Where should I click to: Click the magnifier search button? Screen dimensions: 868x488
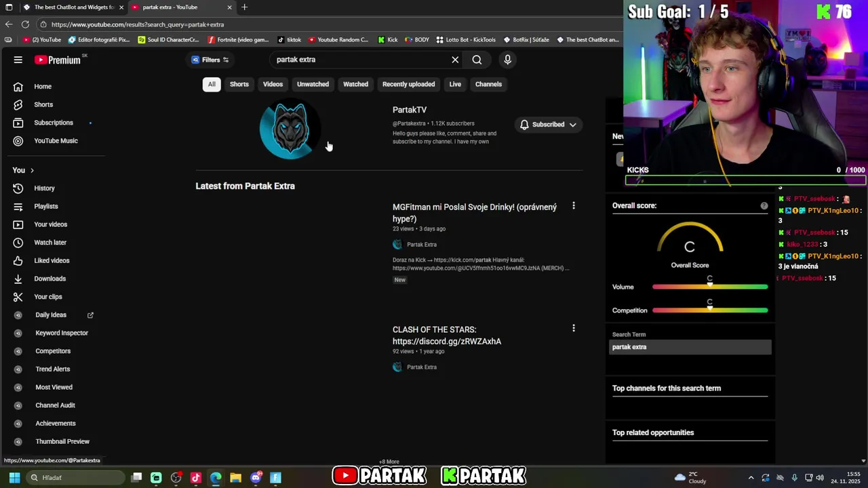477,60
